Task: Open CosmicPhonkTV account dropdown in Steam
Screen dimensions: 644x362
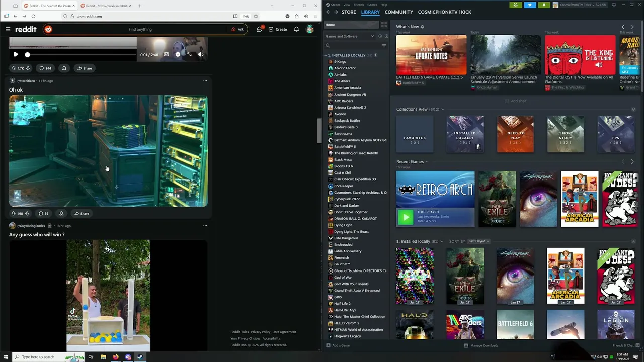Action: [581, 5]
